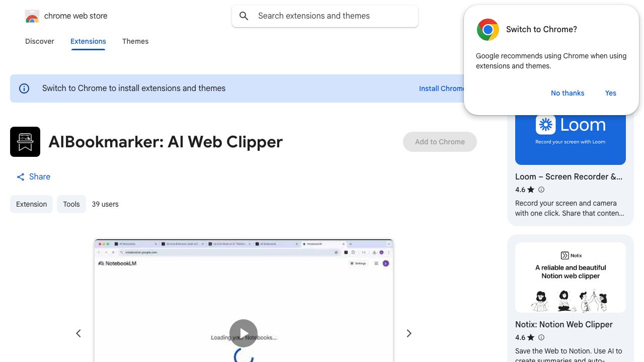Viewport: 644px width, 362px height.
Task: Play the extension preview video
Action: 244,333
